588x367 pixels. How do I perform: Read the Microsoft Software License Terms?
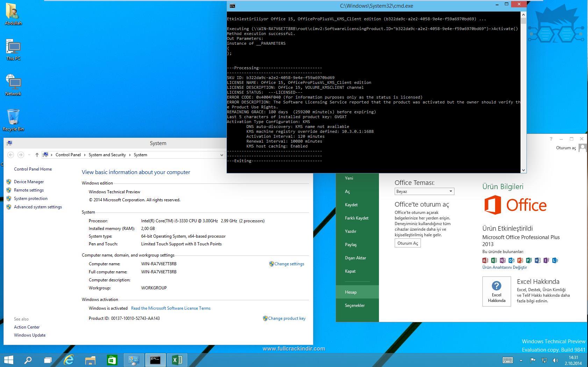(x=171, y=308)
